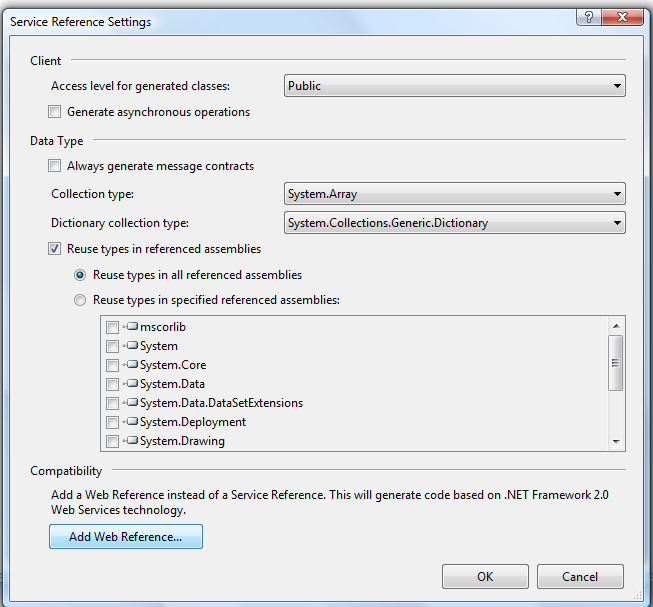Tick Always generate message contracts

tap(55, 166)
